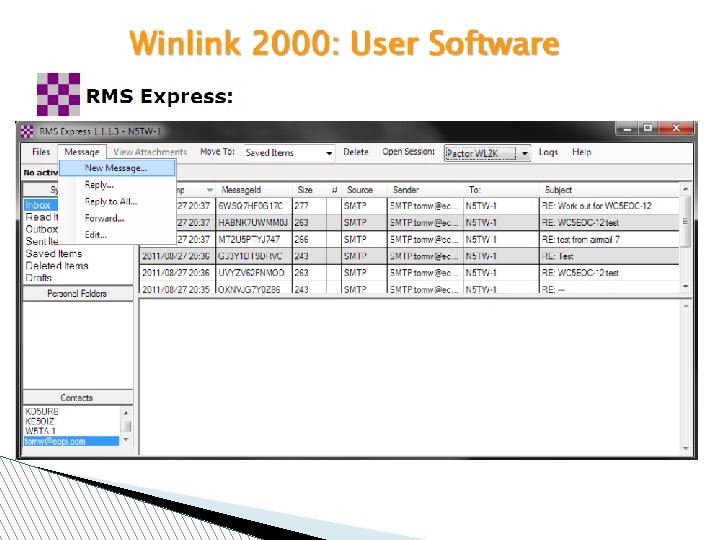Image resolution: width=720 pixels, height=540 pixels.
Task: Select contact KE5OIZ
Action: [40, 422]
